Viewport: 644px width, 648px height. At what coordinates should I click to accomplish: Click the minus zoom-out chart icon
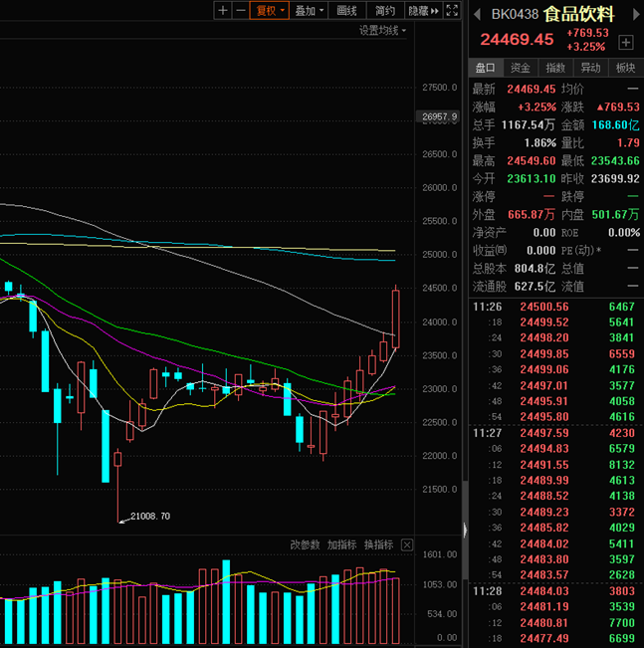240,11
